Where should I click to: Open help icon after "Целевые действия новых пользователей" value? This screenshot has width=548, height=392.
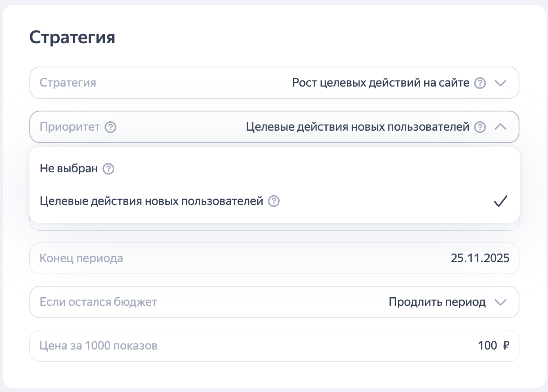pyautogui.click(x=480, y=127)
